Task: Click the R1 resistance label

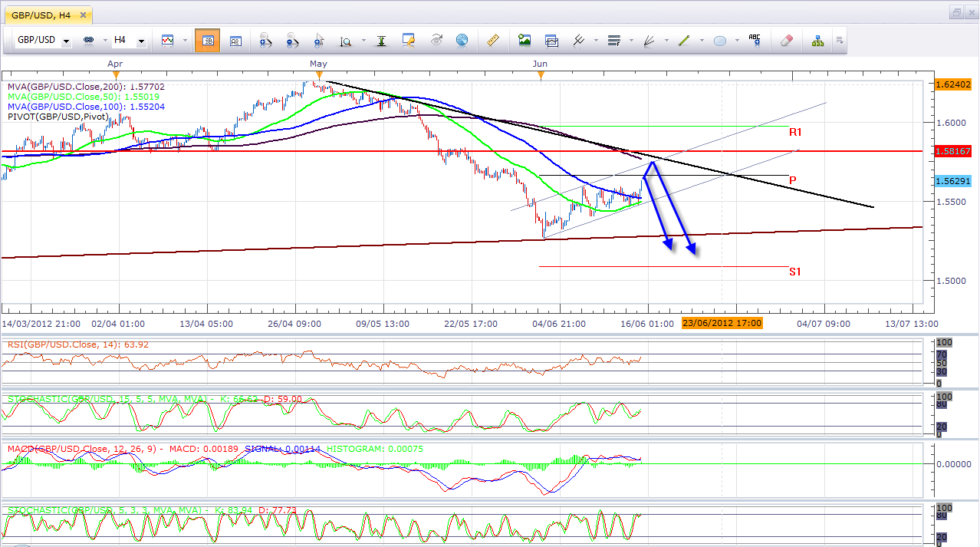Action: coord(795,133)
